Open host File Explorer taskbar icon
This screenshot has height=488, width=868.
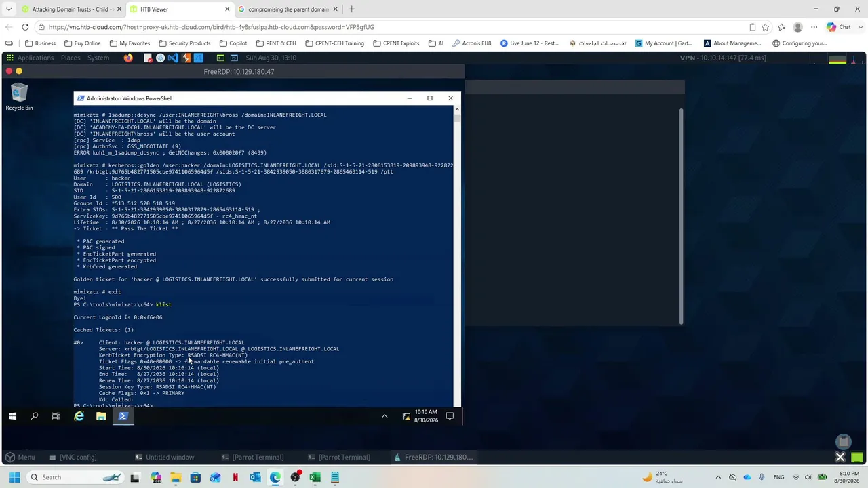pyautogui.click(x=176, y=477)
